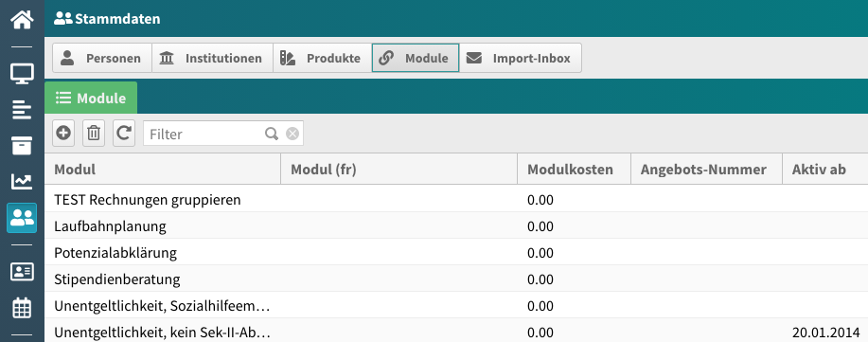
Task: Click the date 20.01.2014 cell
Action: (825, 333)
